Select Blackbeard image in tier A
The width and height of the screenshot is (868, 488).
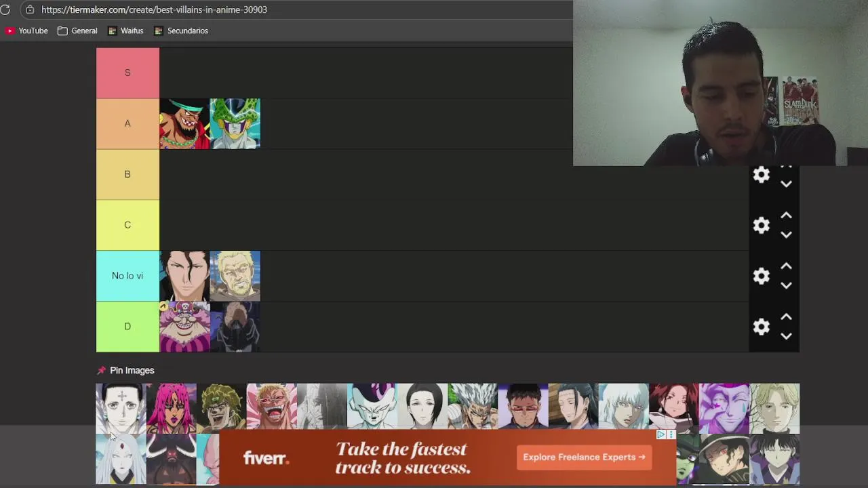(184, 123)
